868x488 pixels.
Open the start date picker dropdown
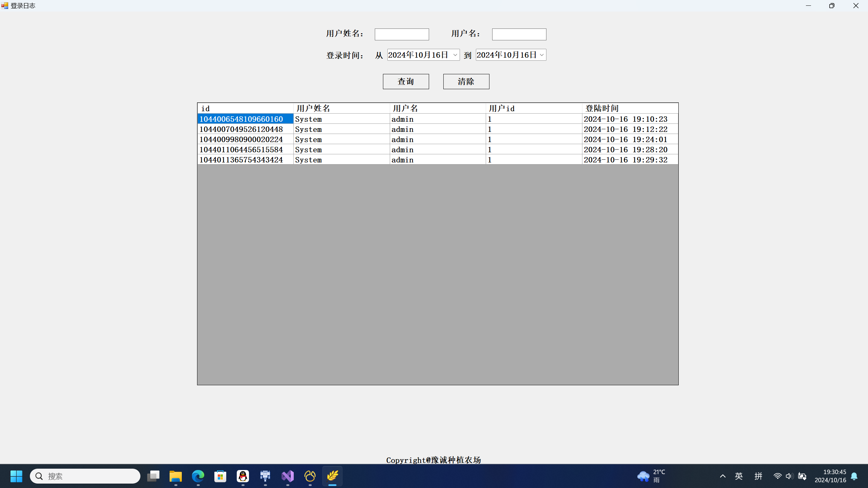[x=455, y=55]
